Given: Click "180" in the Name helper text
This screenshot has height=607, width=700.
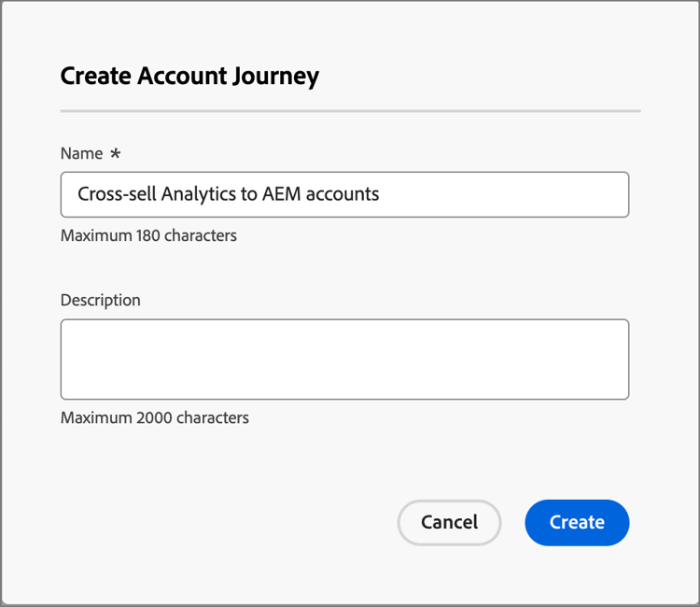Looking at the screenshot, I should tap(147, 235).
